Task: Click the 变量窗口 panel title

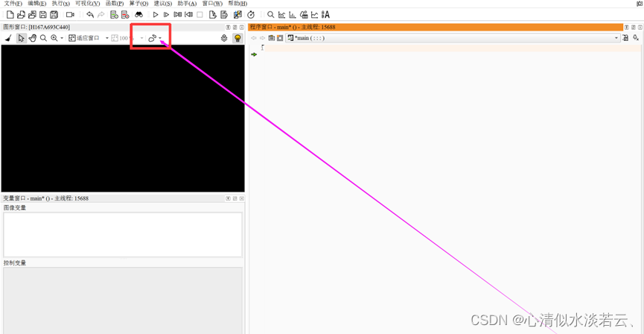Action: [46, 198]
